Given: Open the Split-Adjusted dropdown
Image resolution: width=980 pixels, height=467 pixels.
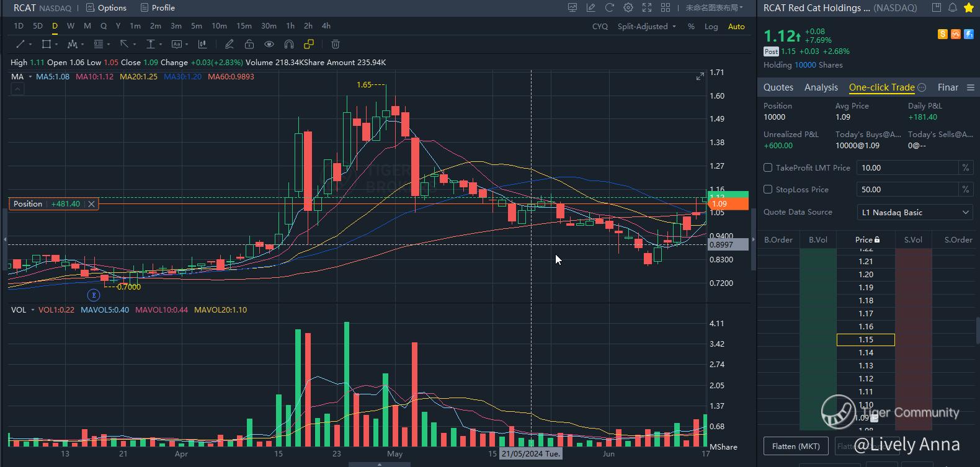Looking at the screenshot, I should [x=646, y=27].
